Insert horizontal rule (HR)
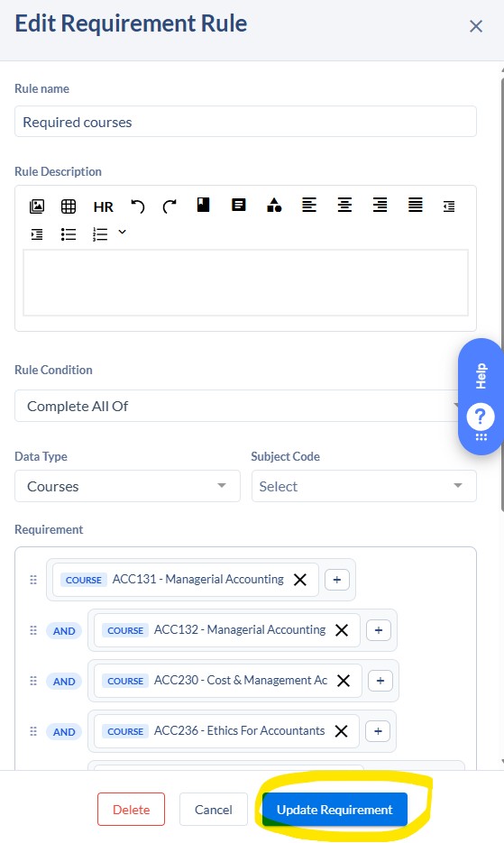Viewport: 504px width, 843px height. point(104,207)
